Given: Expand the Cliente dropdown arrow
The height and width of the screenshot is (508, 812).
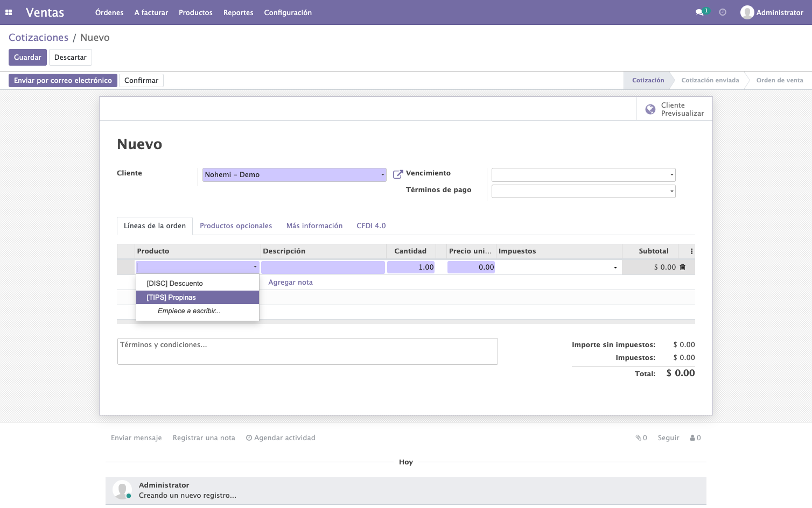Looking at the screenshot, I should point(383,175).
